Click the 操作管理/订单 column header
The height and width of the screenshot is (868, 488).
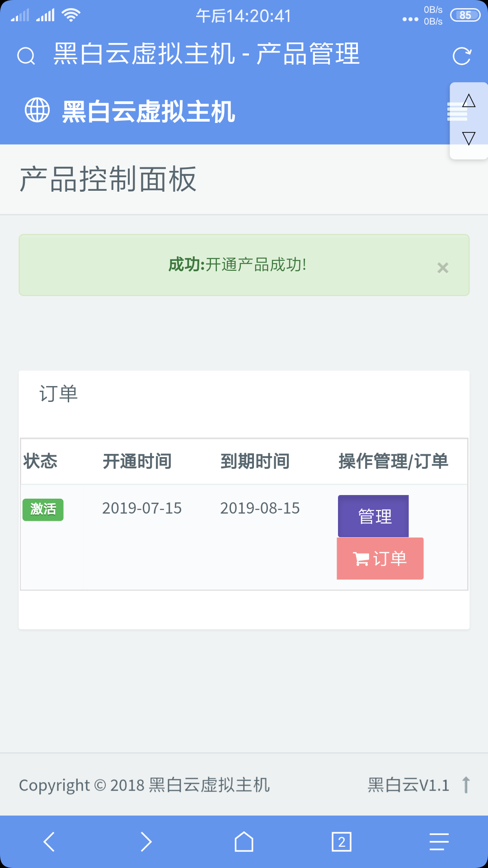(393, 462)
